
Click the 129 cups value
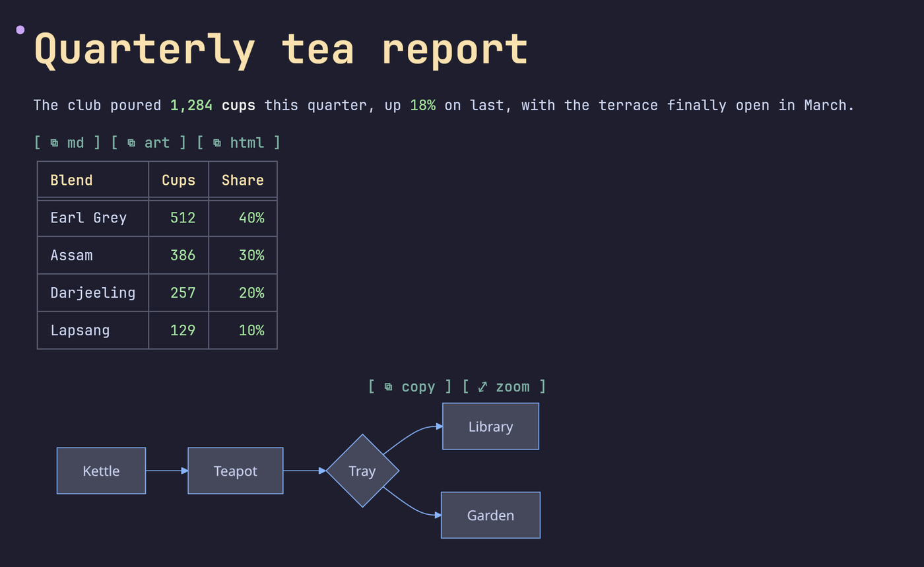click(x=183, y=330)
